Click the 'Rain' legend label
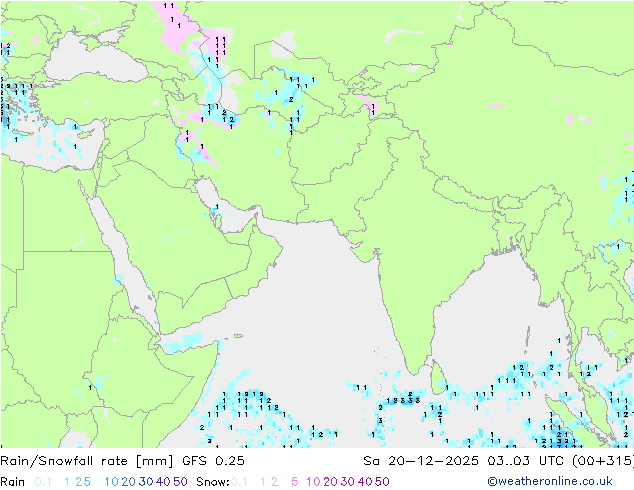The height and width of the screenshot is (490, 634). [x=13, y=482]
